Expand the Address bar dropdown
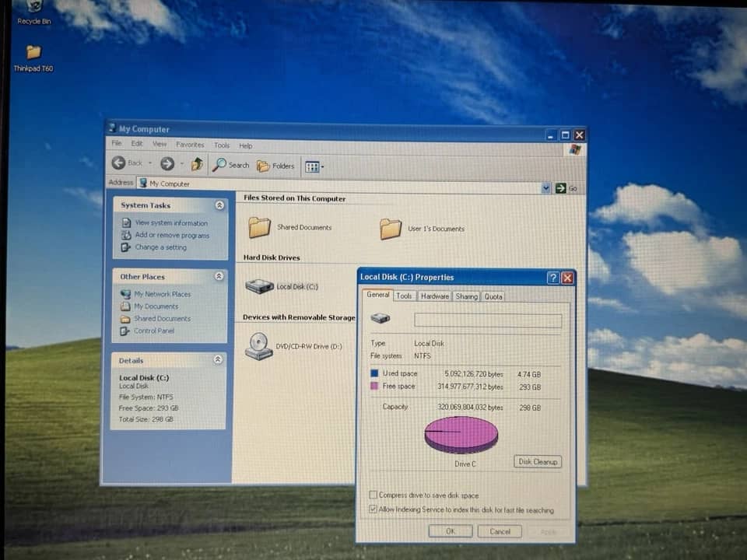Screen dimensions: 747x560 546,188
